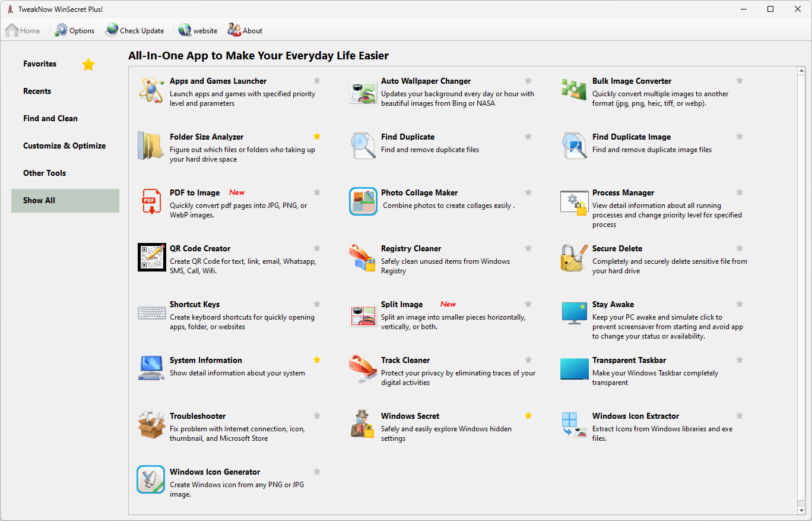This screenshot has height=521, width=812.
Task: Click the Home toolbar button
Action: [x=23, y=30]
